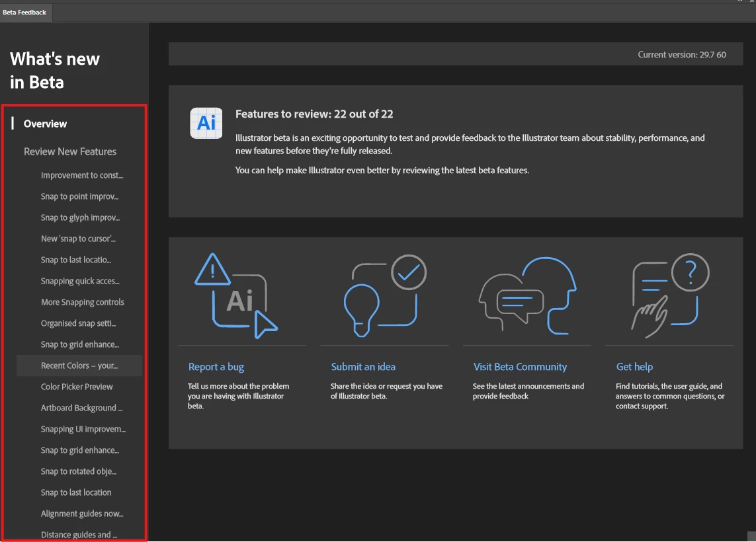
Task: Open the Submit an idea link
Action: 363,367
